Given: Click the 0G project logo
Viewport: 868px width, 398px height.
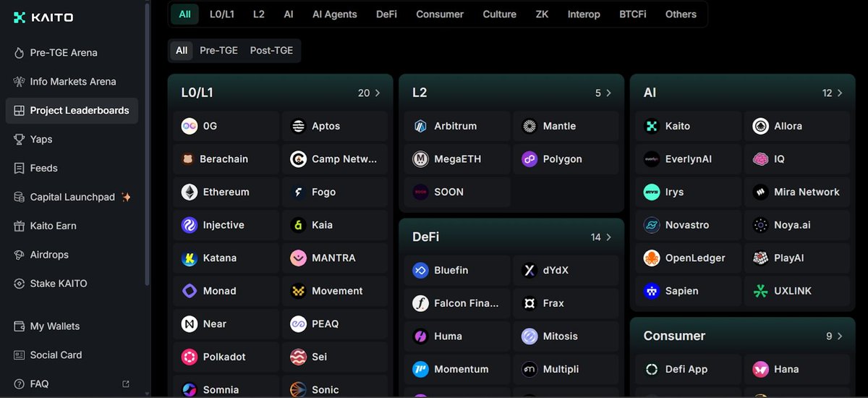Looking at the screenshot, I should tap(190, 126).
